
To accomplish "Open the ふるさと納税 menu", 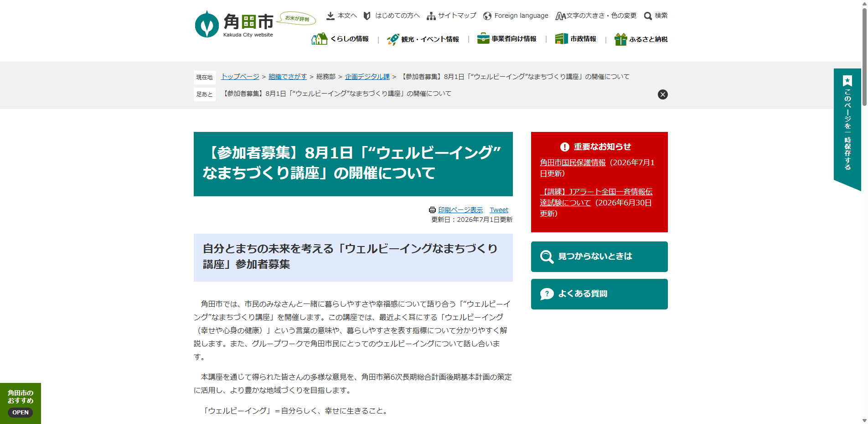I will click(648, 39).
